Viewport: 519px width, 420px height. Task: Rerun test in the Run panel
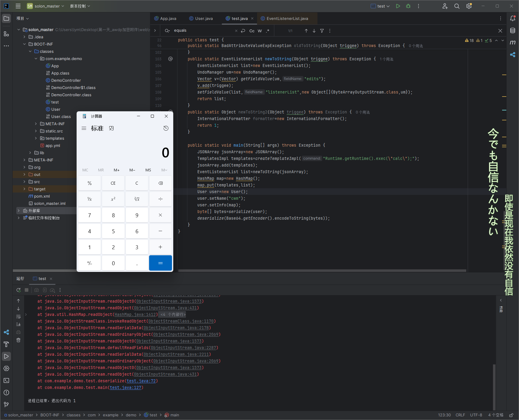(x=18, y=290)
